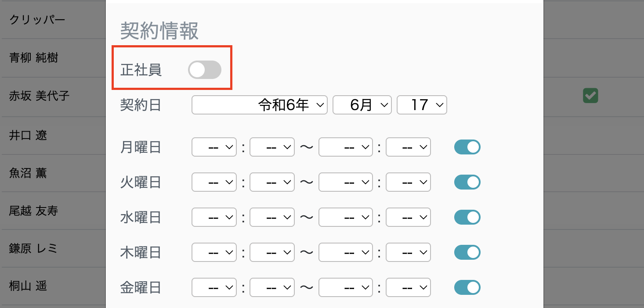Disable the 金曜日 availability toggle

(467, 287)
